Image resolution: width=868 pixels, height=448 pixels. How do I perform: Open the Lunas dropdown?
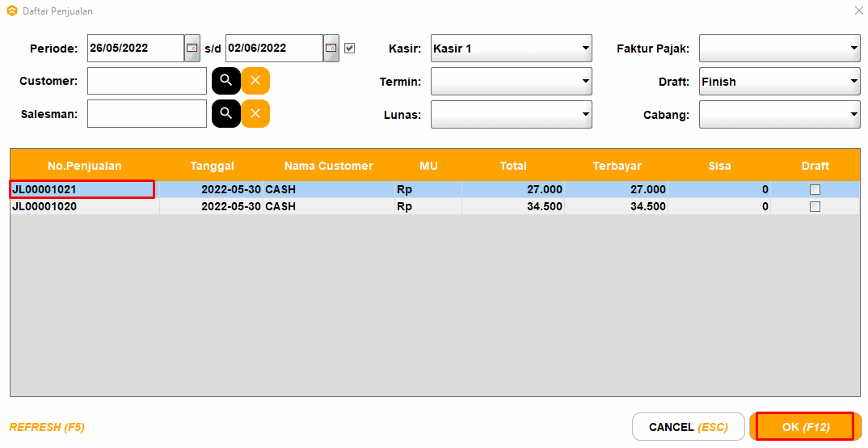pos(511,115)
